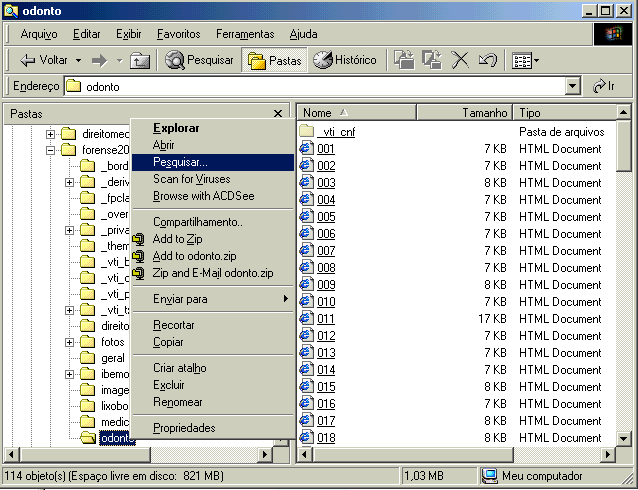Open the Endereço address bar dropdown
Screen dimensions: 638x490
(x=572, y=87)
